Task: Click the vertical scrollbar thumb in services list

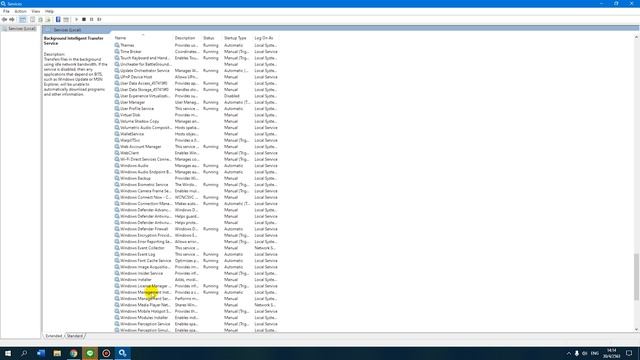Action: click(636, 277)
